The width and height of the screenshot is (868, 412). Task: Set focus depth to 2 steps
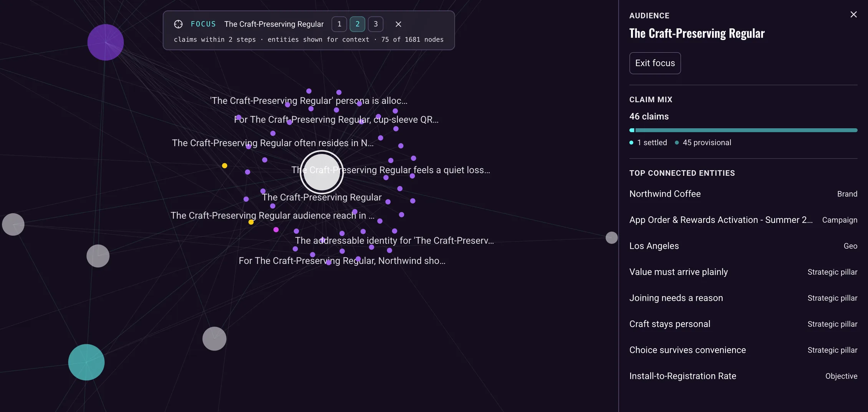[x=358, y=24]
